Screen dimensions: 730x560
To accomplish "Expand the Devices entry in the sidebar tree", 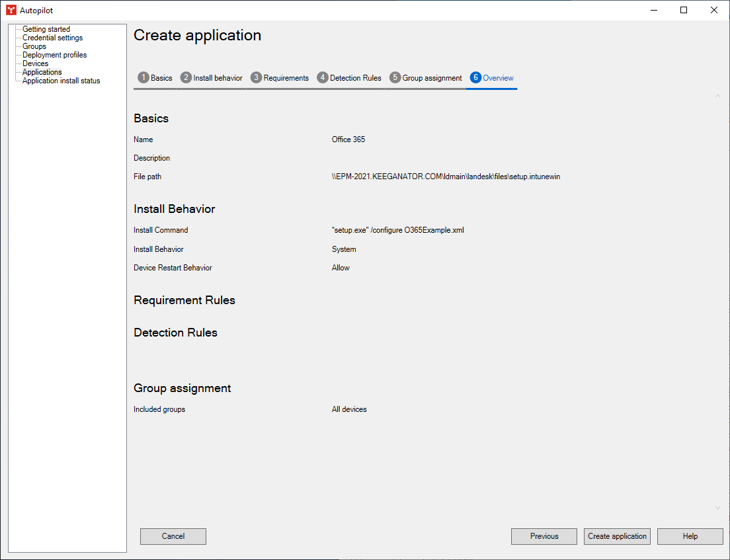I will (36, 63).
